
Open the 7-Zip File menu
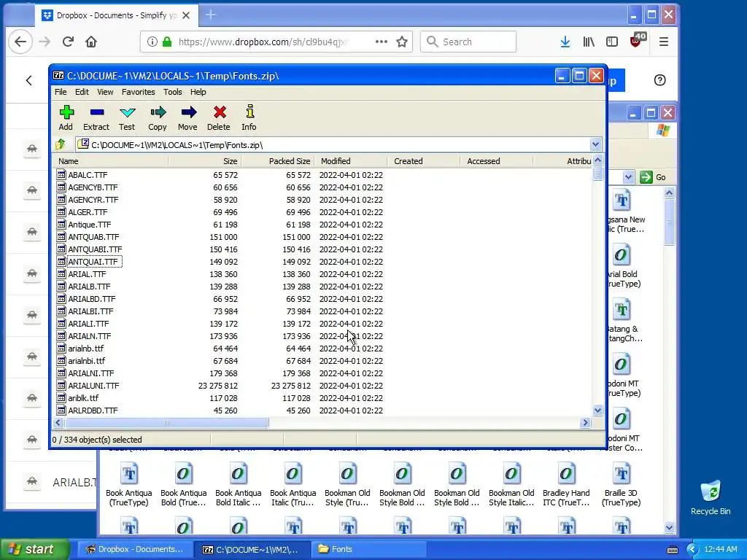61,92
